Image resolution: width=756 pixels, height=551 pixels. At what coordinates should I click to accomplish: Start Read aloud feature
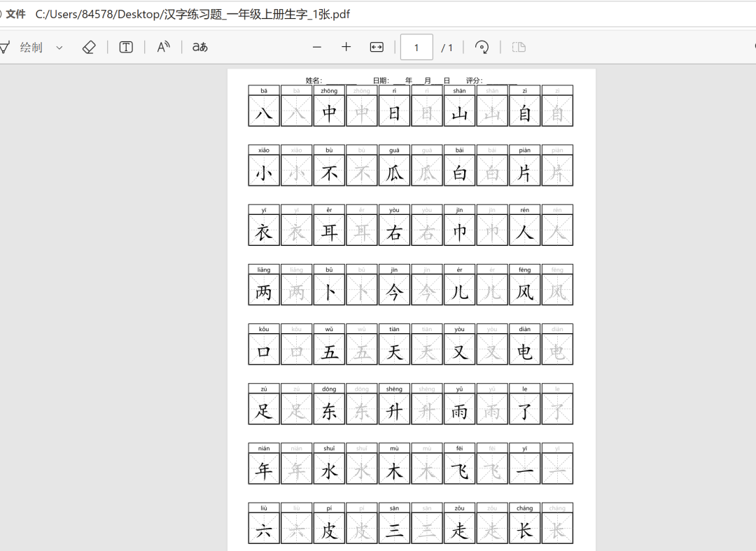tap(163, 47)
